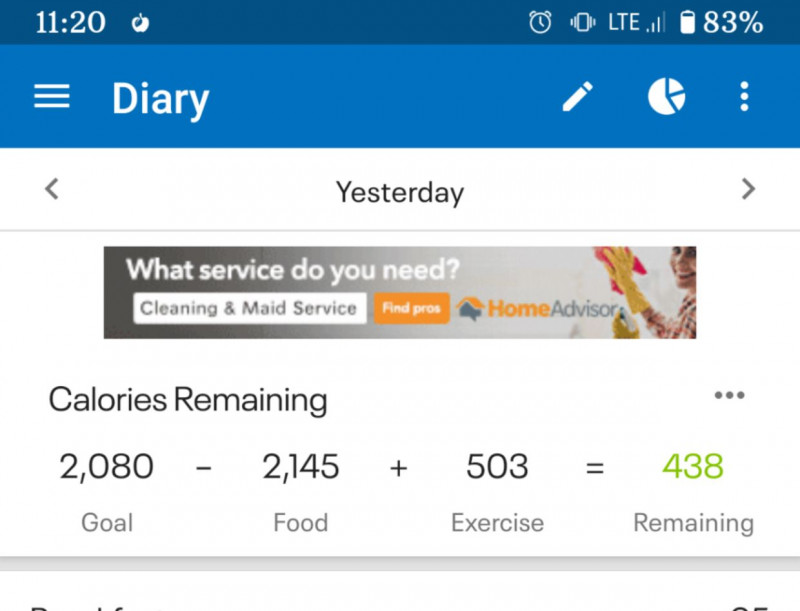Tap the green 438 Remaining value
Viewport: 800px width, 611px height.
click(x=692, y=466)
